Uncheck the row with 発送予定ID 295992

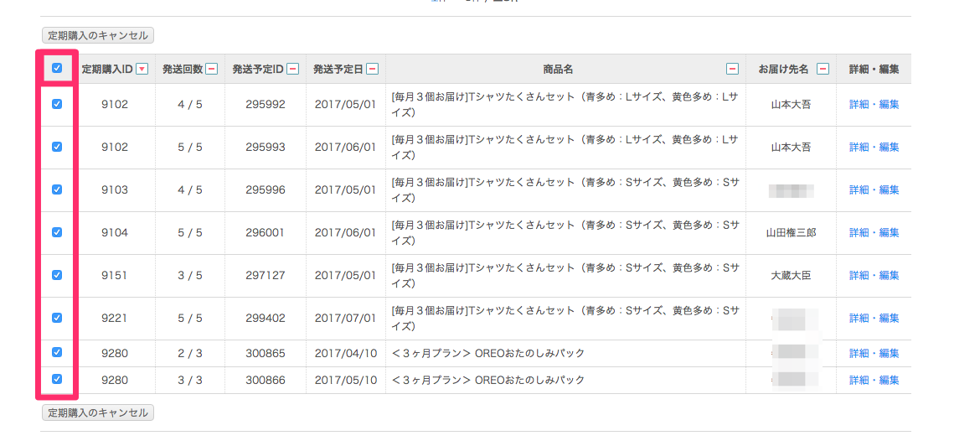click(x=57, y=105)
